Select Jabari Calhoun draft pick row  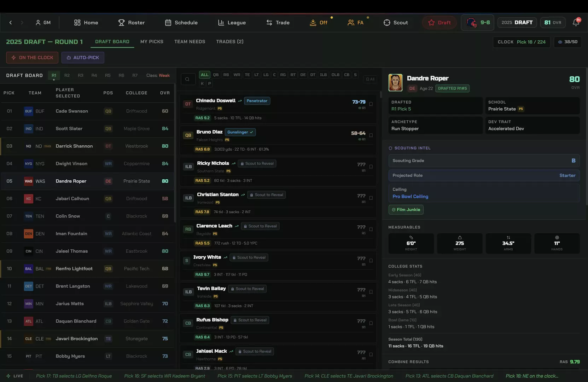[87, 199]
